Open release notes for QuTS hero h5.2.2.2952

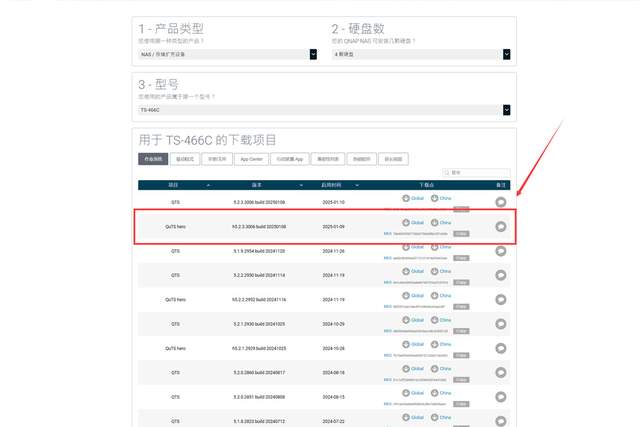pos(501,300)
